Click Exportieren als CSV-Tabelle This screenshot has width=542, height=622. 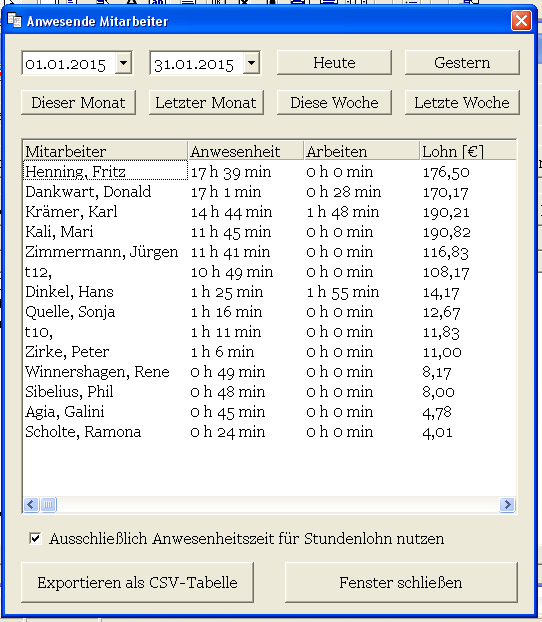(x=137, y=582)
